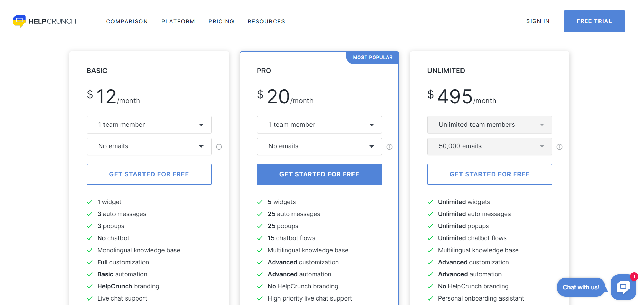Click the Most Popular badge
The height and width of the screenshot is (305, 644).
tap(373, 58)
